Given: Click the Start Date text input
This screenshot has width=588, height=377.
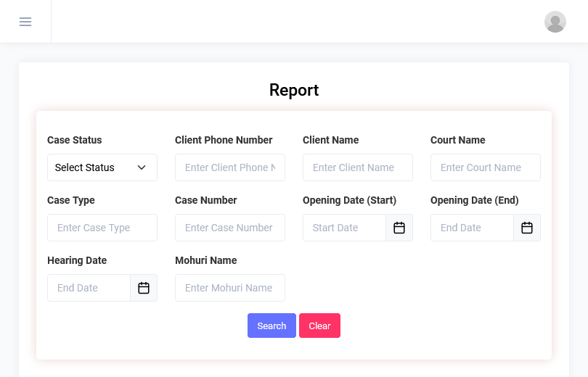Looking at the screenshot, I should click(344, 228).
